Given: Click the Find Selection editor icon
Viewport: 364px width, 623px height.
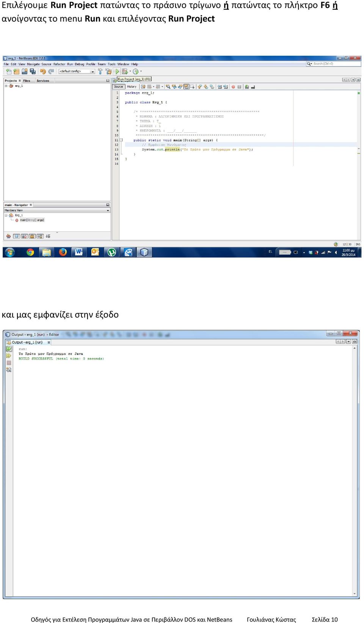Looking at the screenshot, I should pyautogui.click(x=168, y=87).
